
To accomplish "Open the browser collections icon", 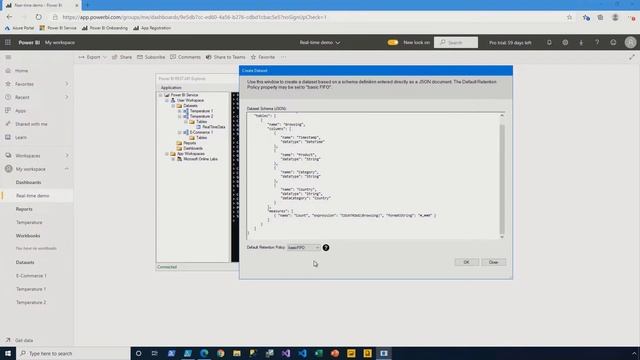I will pyautogui.click(x=600, y=17).
